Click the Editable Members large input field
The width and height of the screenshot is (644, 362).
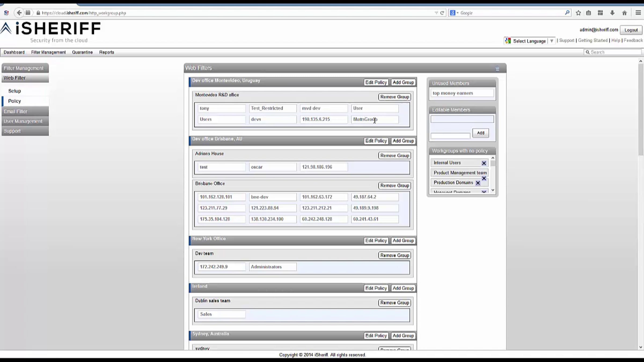[x=462, y=119]
